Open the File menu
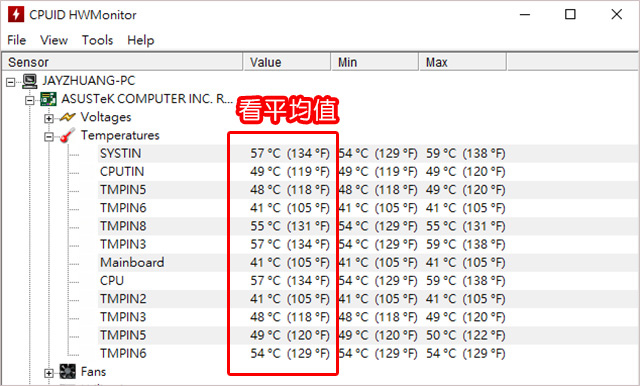Screen dimensions: 640x386 [x=17, y=40]
